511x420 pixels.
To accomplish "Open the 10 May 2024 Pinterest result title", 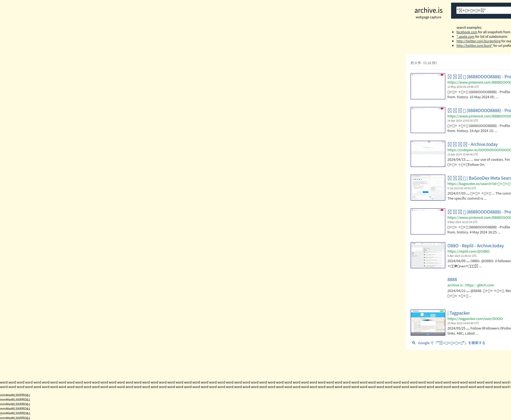I will click(x=479, y=77).
